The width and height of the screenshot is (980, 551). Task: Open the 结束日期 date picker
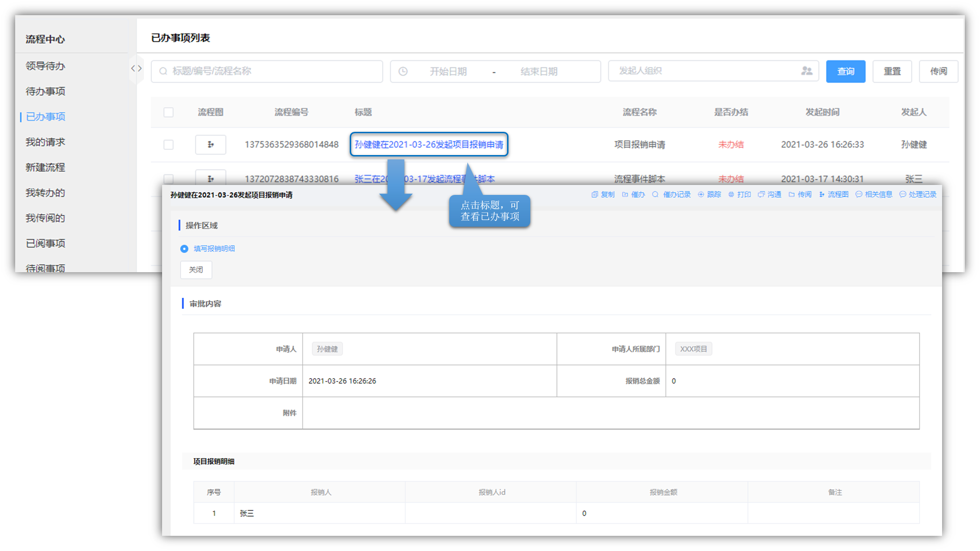pyautogui.click(x=538, y=72)
